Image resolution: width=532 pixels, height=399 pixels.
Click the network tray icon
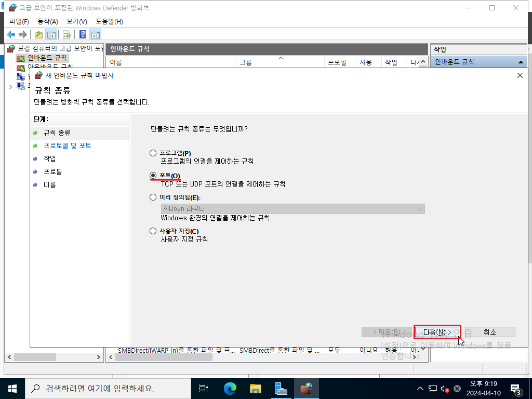[x=433, y=389]
